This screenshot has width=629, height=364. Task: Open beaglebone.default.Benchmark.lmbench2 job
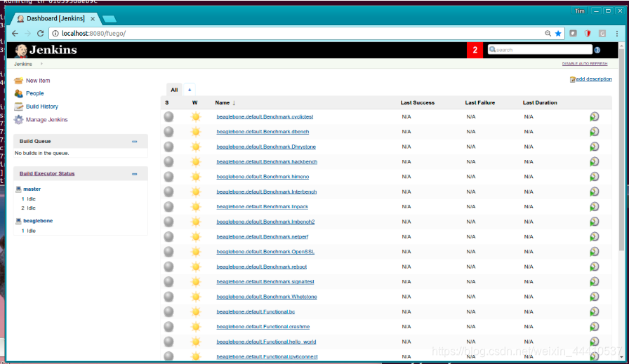(265, 222)
